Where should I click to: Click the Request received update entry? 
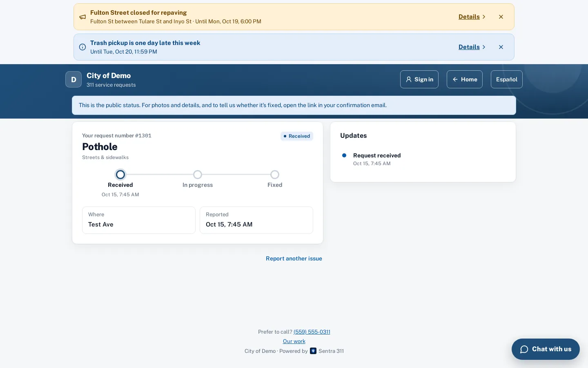377,159
